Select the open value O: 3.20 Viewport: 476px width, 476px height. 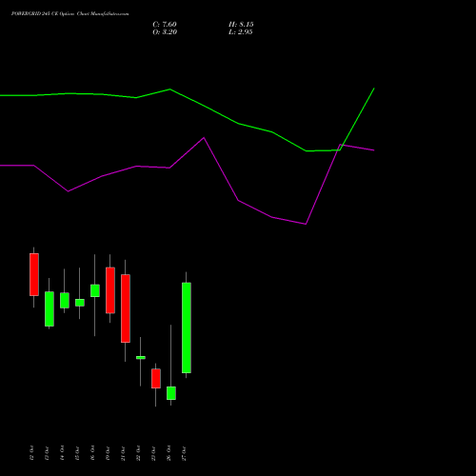coord(165,32)
